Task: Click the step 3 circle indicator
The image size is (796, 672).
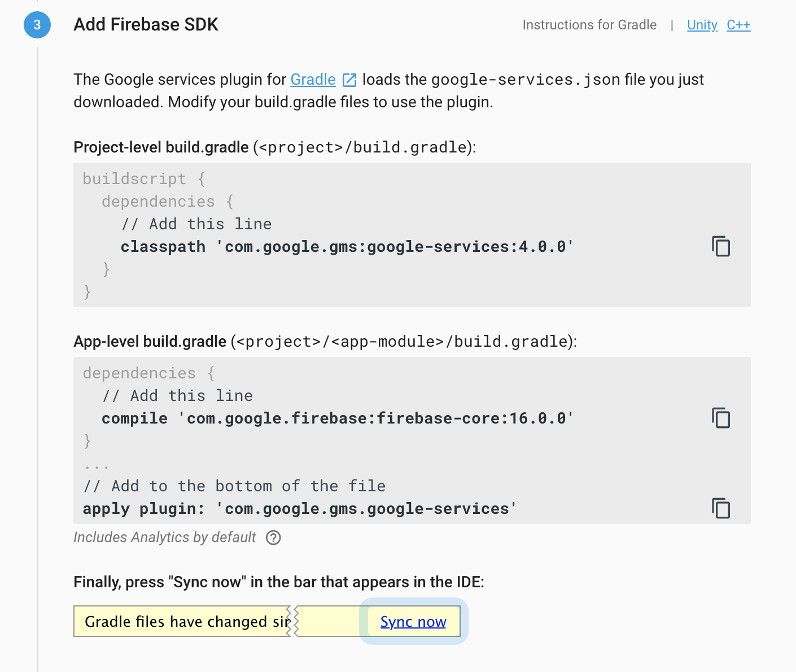Action: pos(37,25)
